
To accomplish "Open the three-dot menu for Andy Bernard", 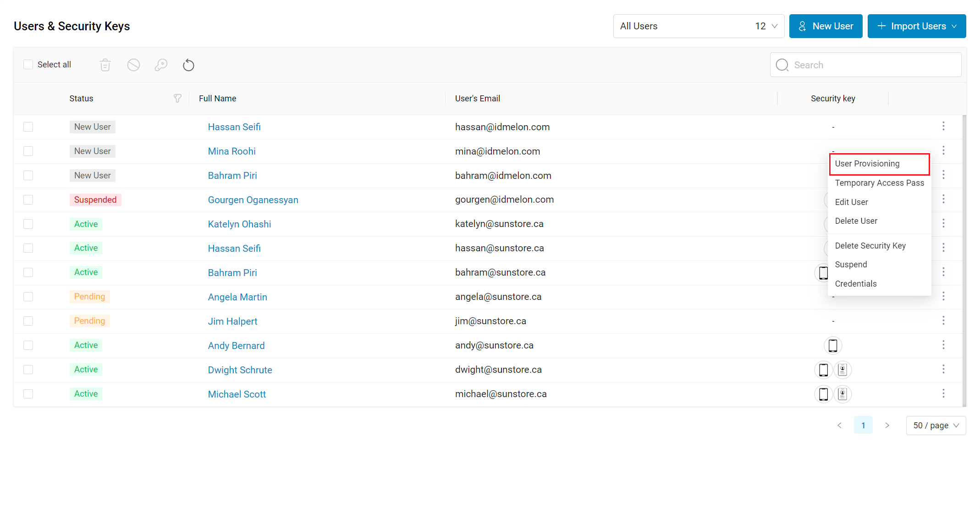I will click(x=943, y=345).
